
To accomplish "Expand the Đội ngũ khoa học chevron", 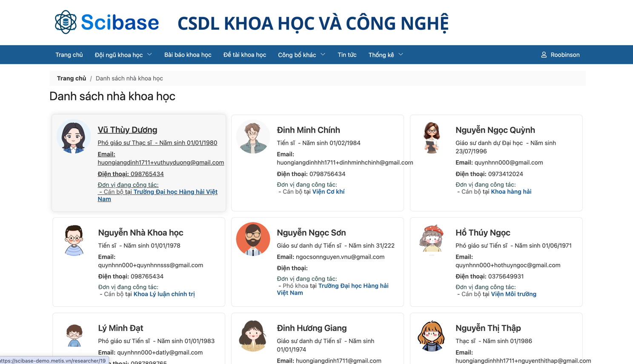I will 149,54.
